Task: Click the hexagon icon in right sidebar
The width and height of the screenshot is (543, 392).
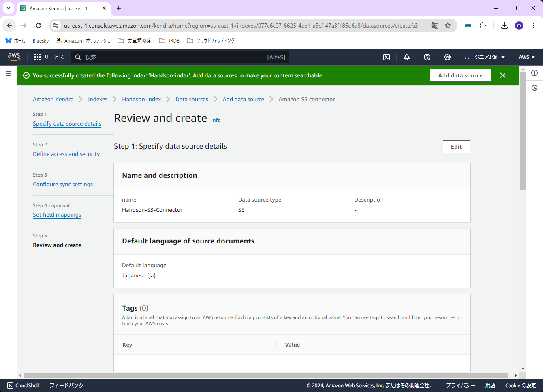Action: (x=534, y=88)
